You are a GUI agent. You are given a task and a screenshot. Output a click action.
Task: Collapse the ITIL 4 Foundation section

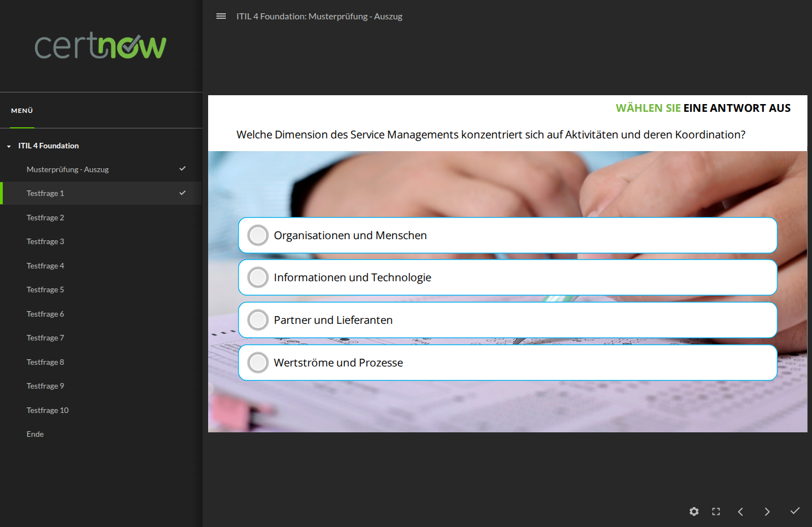9,146
